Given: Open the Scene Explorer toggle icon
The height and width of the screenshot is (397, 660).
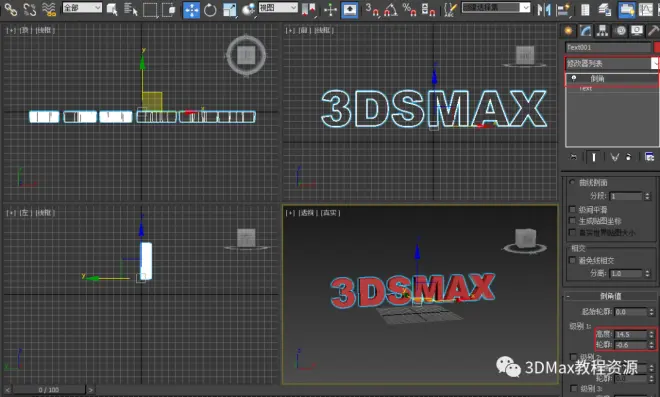Looking at the screenshot, I should coord(585,9).
